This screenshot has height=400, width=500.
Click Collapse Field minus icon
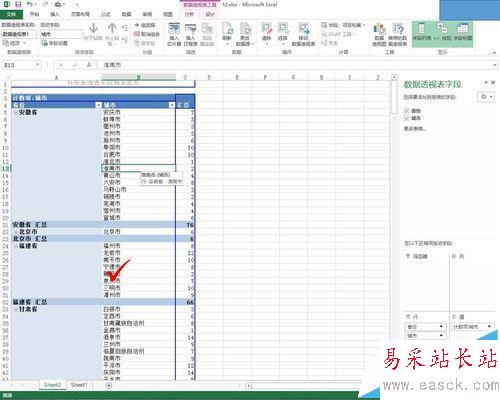point(124,40)
